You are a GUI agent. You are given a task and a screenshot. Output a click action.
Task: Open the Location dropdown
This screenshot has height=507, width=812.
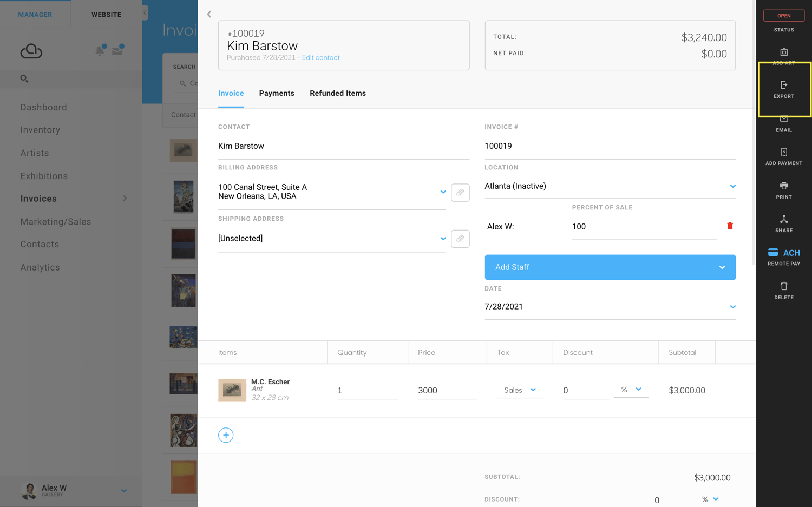(732, 186)
